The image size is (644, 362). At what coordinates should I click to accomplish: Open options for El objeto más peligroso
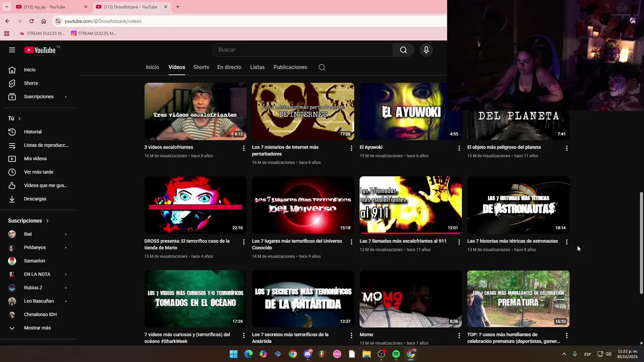[567, 148]
